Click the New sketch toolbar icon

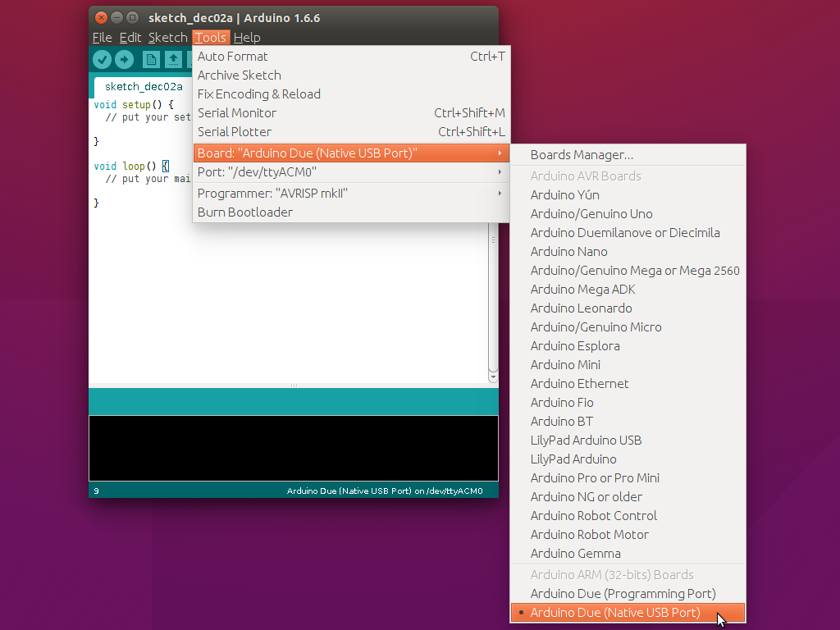[x=151, y=59]
